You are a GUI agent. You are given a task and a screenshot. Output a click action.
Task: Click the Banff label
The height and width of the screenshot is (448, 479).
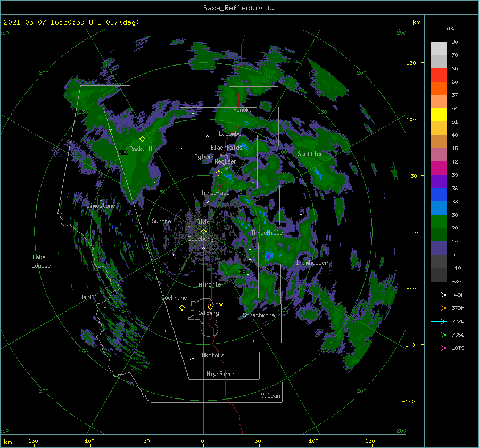pos(88,297)
